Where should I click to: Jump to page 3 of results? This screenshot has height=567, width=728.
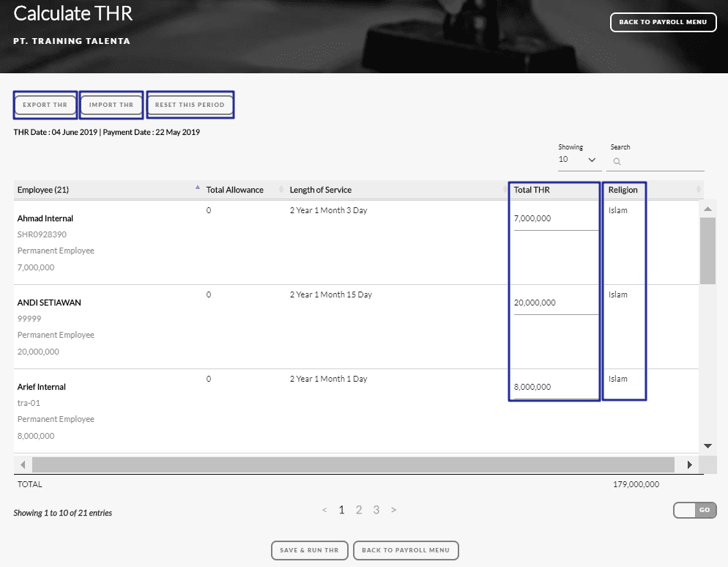pyautogui.click(x=376, y=510)
